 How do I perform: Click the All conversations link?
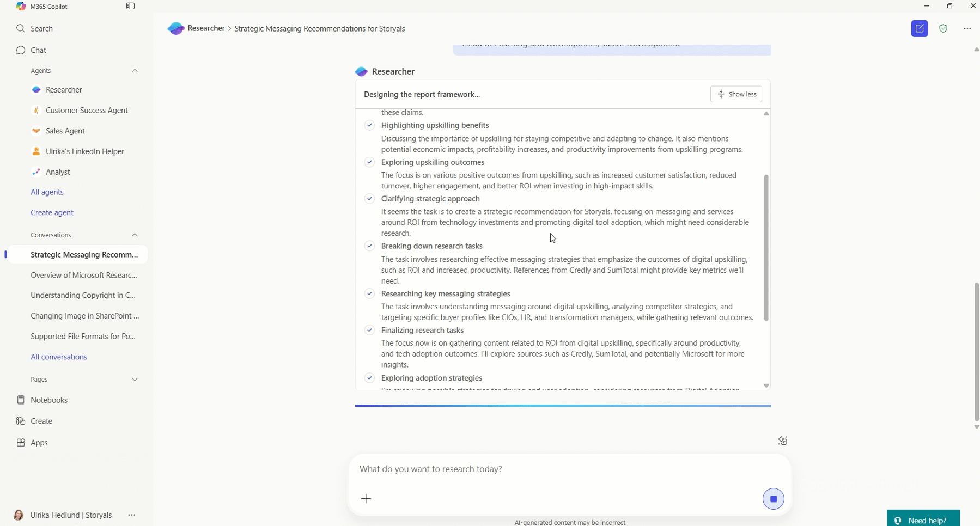click(x=59, y=357)
